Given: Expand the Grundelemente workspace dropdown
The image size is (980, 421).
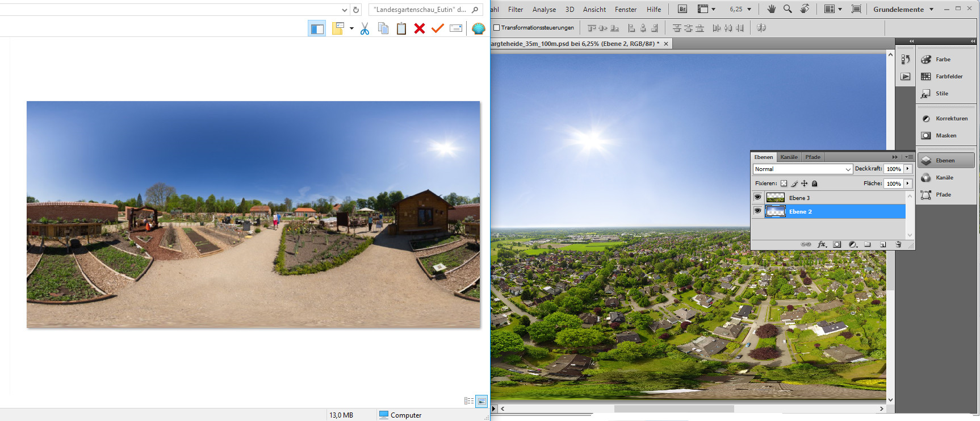Looking at the screenshot, I should point(931,10).
